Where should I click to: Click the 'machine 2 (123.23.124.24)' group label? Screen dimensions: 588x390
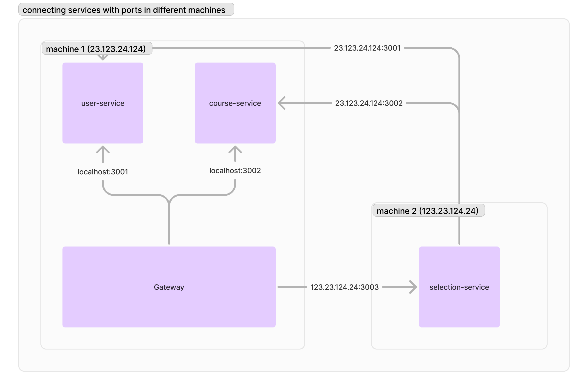click(429, 210)
